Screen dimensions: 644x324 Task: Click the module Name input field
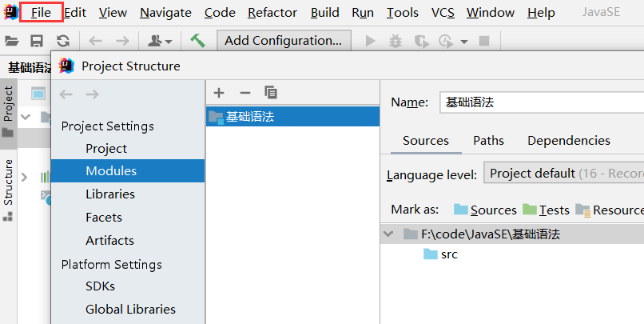coord(539,102)
